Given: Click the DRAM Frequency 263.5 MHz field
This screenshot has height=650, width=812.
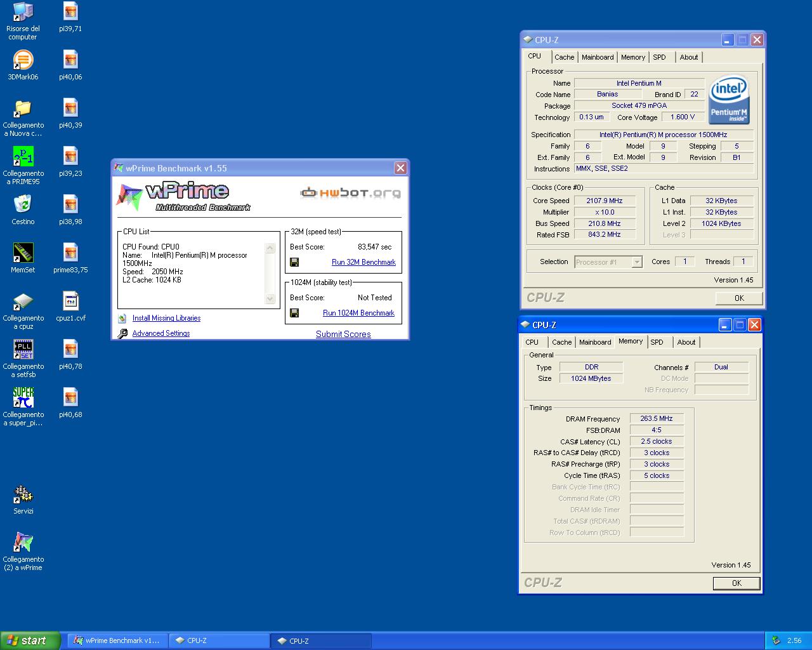Looking at the screenshot, I should 657,419.
